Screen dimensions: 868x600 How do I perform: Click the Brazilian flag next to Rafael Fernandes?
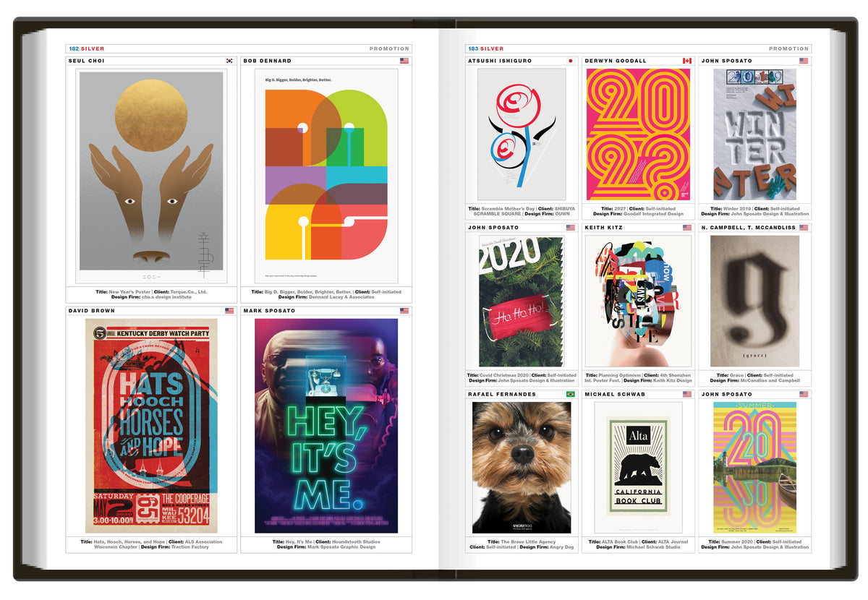570,395
